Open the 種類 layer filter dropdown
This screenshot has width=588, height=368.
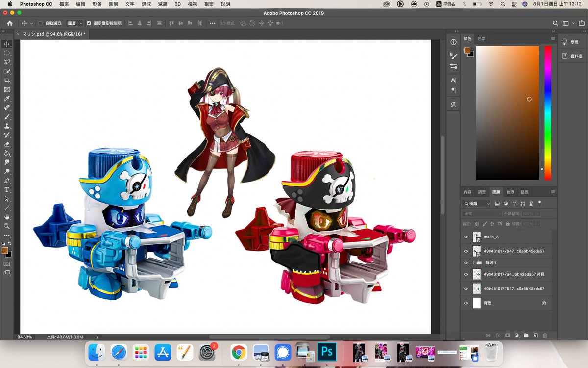[x=477, y=203]
